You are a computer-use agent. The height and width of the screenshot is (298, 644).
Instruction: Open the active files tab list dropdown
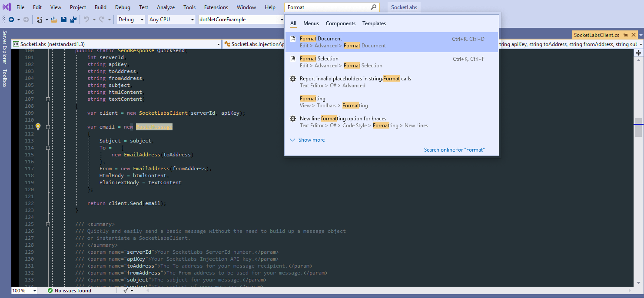pyautogui.click(x=641, y=35)
